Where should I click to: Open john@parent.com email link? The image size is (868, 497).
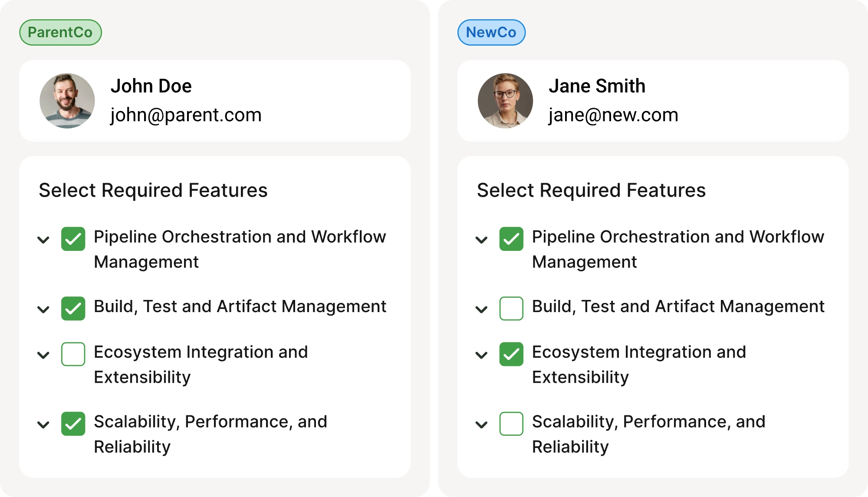pyautogui.click(x=186, y=115)
